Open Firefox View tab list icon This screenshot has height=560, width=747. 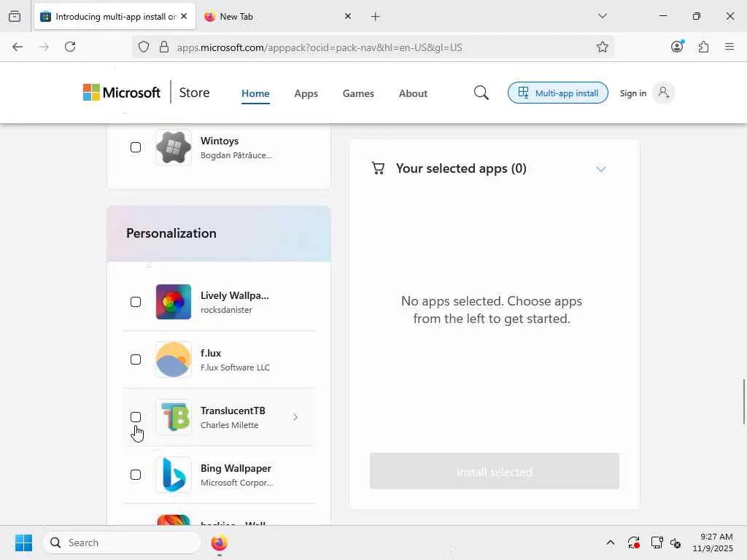[x=15, y=16]
